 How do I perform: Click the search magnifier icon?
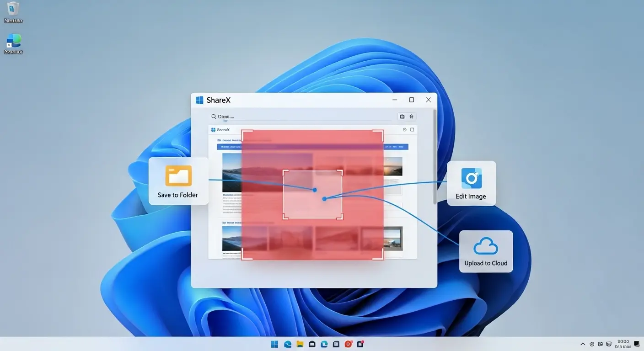[x=214, y=117]
